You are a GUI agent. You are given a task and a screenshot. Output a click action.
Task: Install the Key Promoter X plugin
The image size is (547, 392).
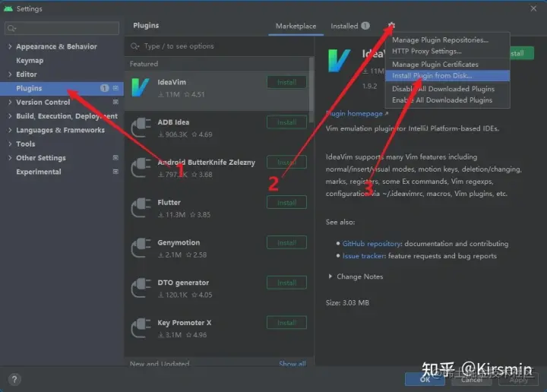tap(286, 323)
